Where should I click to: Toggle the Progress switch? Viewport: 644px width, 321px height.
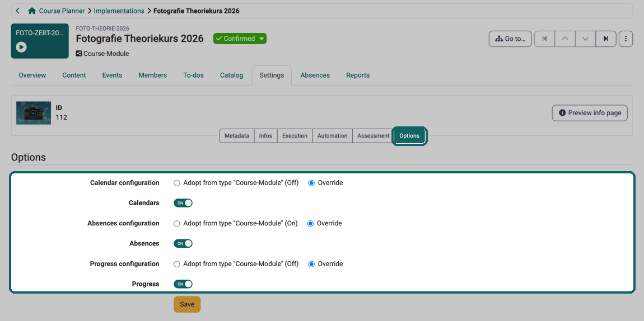tap(183, 284)
